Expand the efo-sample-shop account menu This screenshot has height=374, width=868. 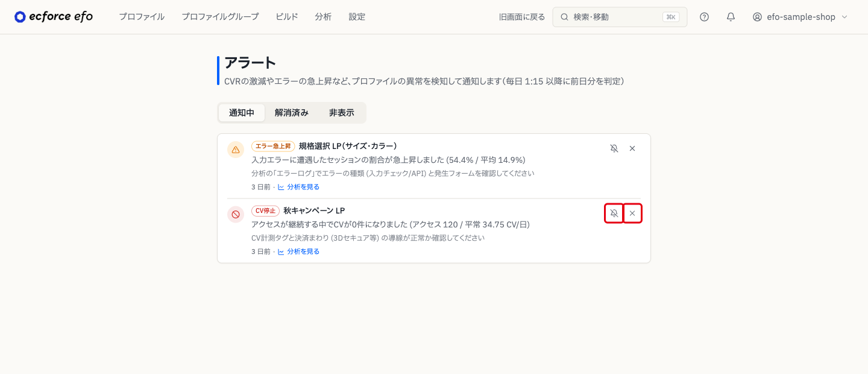pos(800,17)
